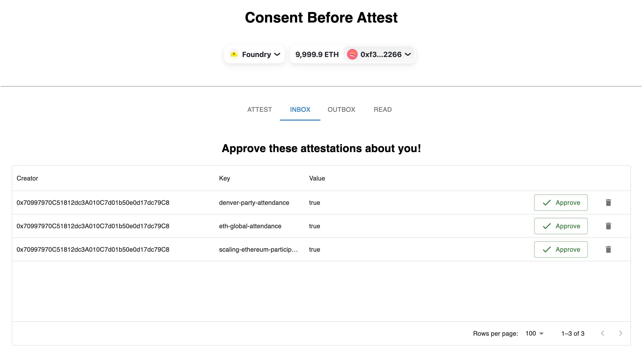Click the scaling-ethereum-particip… key cell
This screenshot has height=351, width=644.
click(258, 249)
